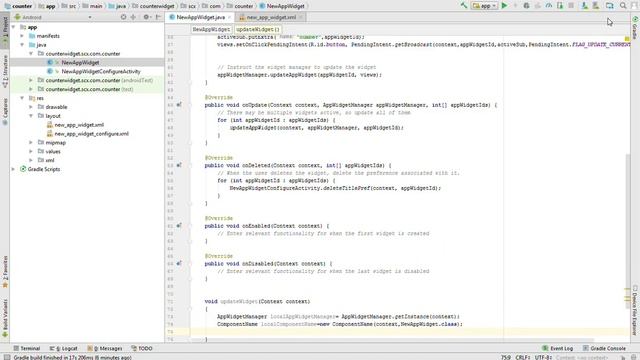Open the Terminal tool window
Screen dimensions: 640x360
click(x=27, y=349)
